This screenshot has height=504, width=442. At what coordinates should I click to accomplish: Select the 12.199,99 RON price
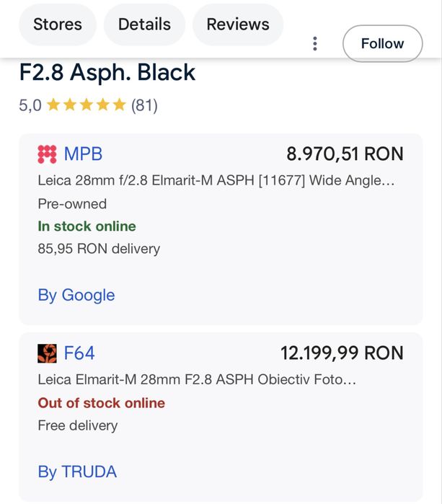click(342, 353)
